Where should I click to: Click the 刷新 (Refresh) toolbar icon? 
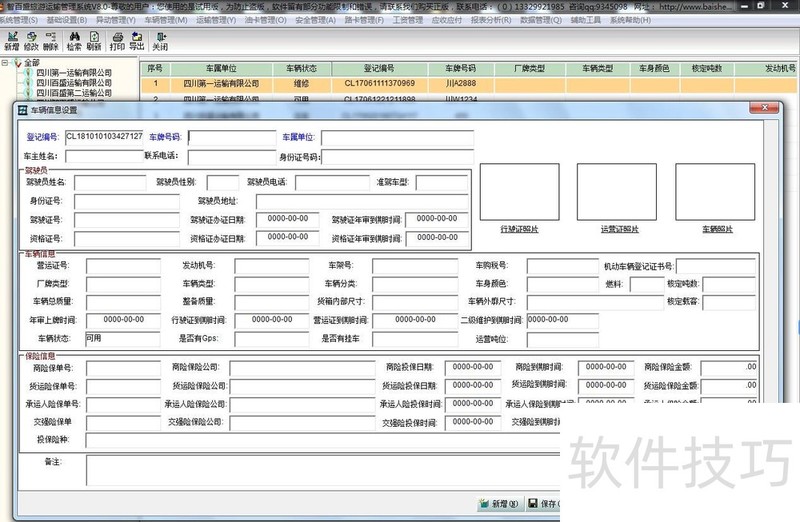click(94, 41)
